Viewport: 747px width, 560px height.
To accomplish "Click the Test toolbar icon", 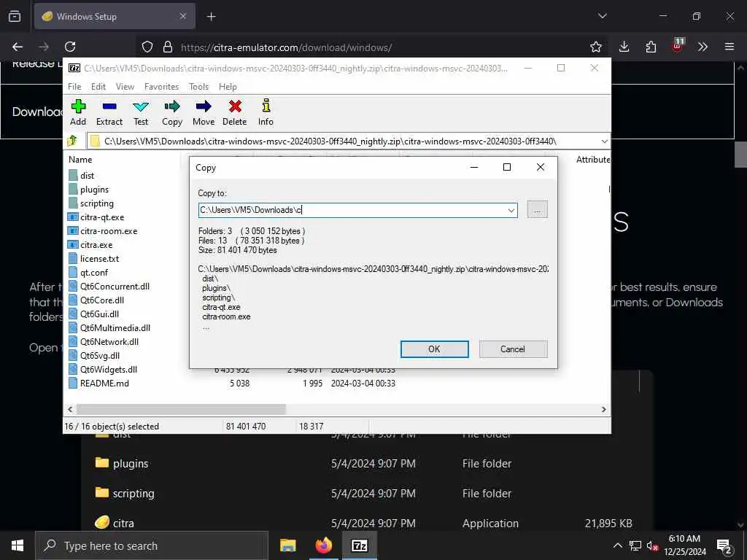I will pyautogui.click(x=141, y=112).
